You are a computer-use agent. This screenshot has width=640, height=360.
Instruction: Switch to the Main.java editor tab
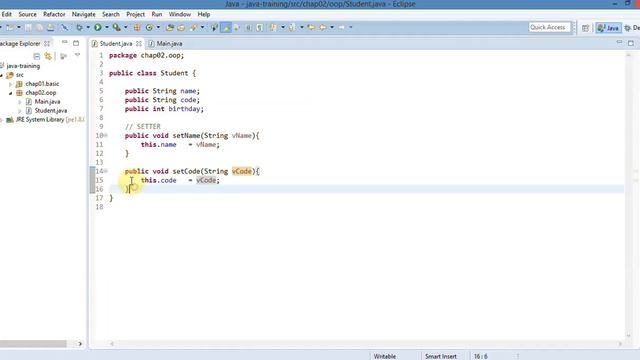coord(165,43)
